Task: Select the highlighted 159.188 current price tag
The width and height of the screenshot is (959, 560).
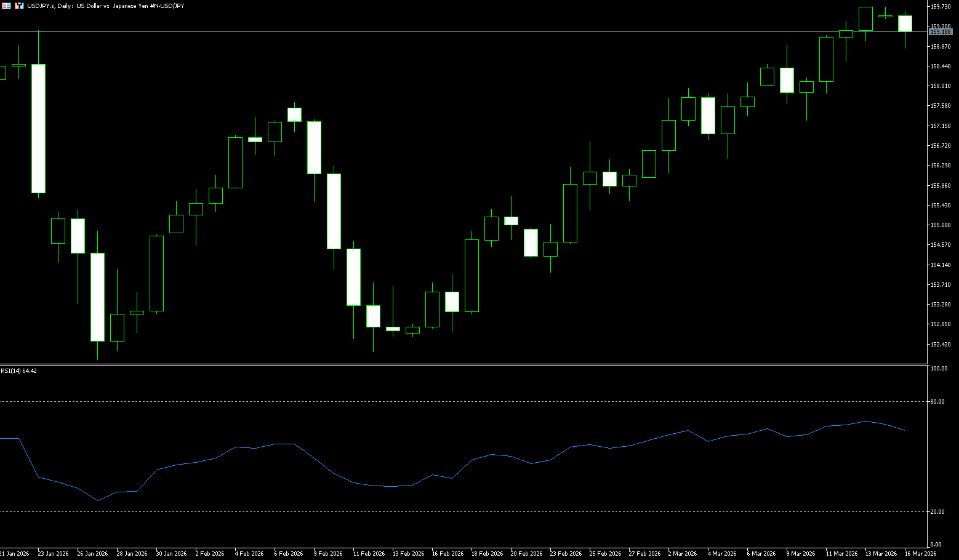Action: click(940, 31)
